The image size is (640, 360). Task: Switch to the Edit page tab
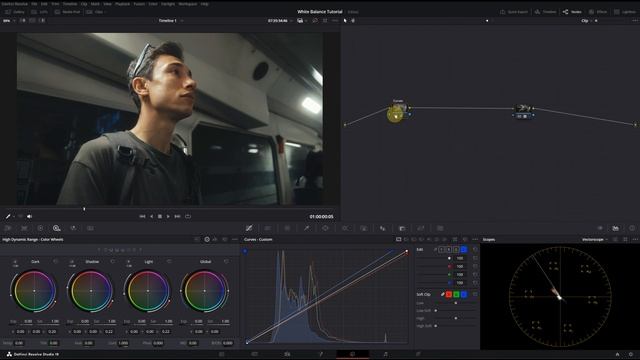tap(287, 354)
